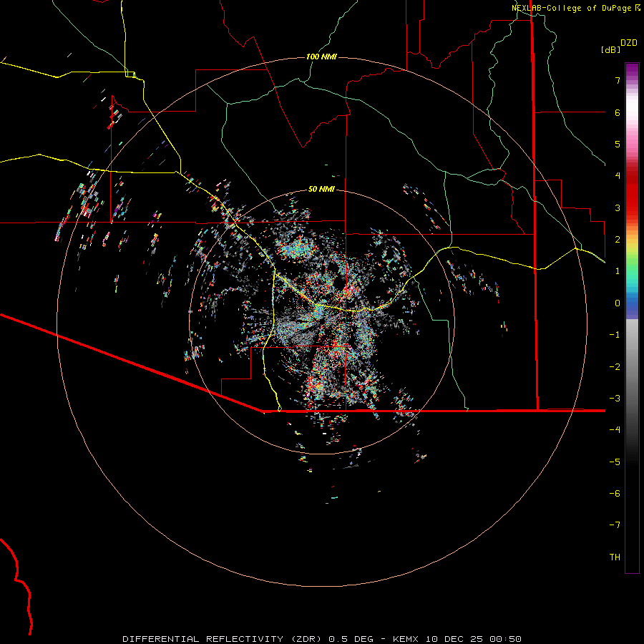Screen dimensions: 644x644
Task: Click "DIFFERENTIAL REFLECTIVITY" in the bottom caption
Action: click(203, 639)
